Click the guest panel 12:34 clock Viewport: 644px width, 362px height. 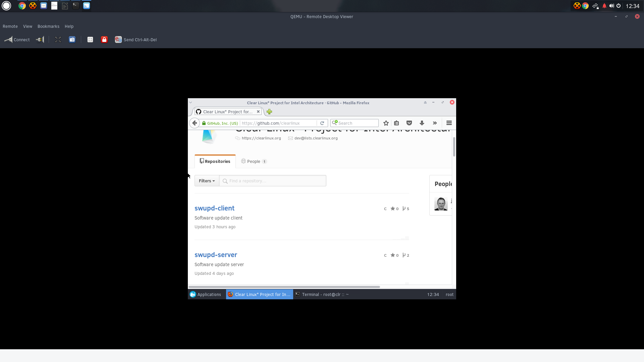coord(433,294)
